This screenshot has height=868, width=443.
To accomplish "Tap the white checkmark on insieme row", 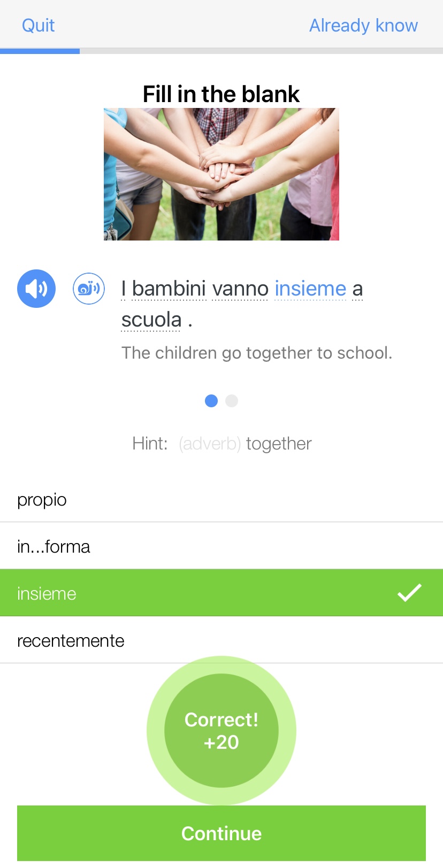I will tap(409, 593).
